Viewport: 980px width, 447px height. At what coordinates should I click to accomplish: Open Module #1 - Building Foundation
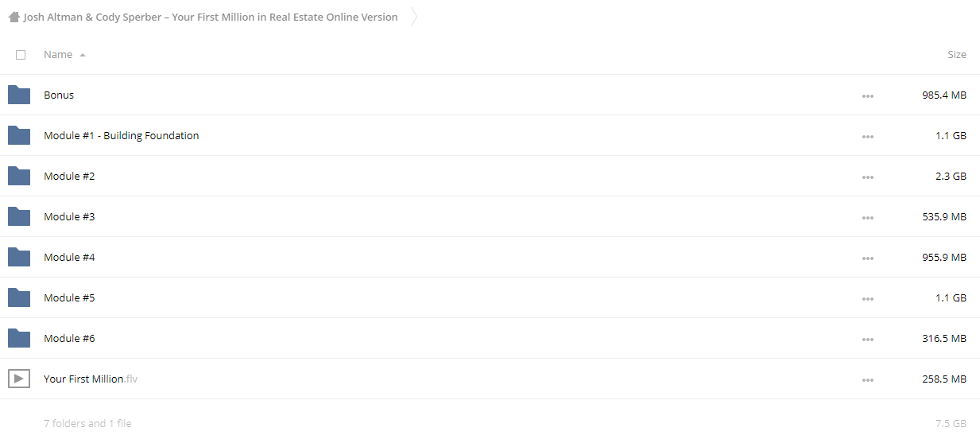click(x=122, y=136)
